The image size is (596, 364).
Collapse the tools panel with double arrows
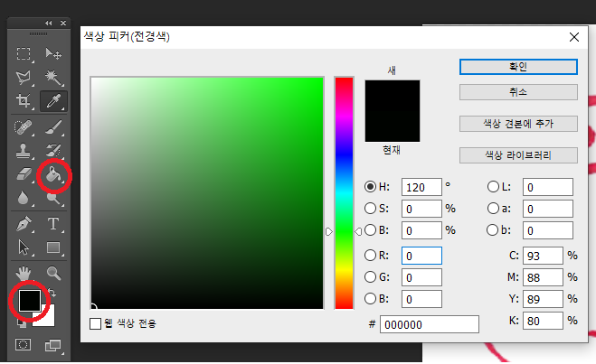pyautogui.click(x=48, y=23)
